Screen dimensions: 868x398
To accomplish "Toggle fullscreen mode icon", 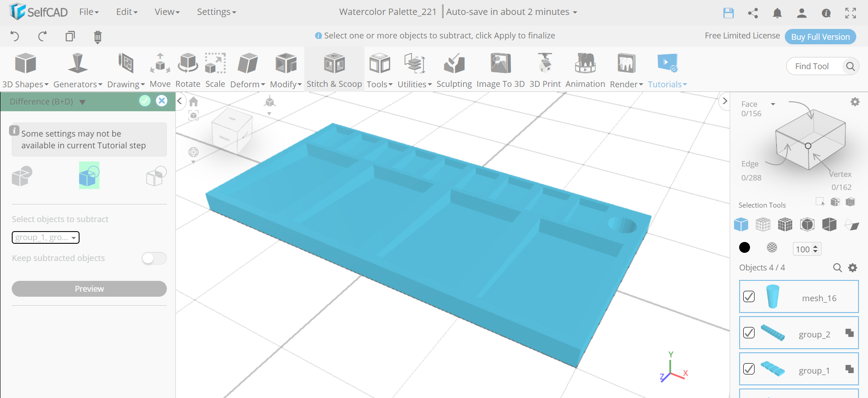I will 850,13.
